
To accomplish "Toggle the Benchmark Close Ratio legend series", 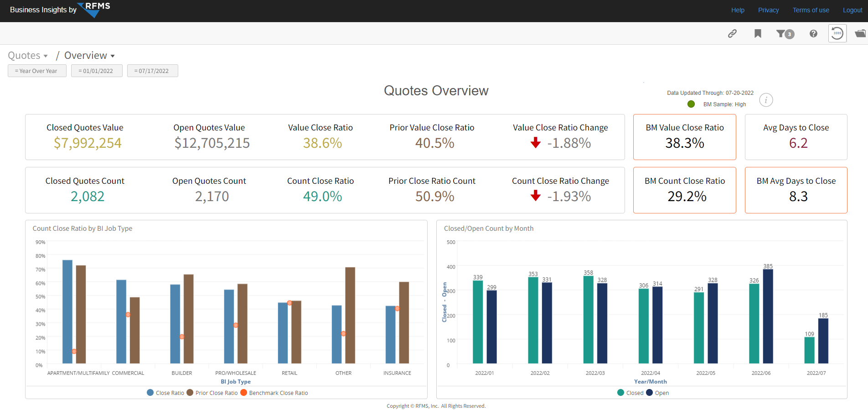I will pyautogui.click(x=274, y=393).
